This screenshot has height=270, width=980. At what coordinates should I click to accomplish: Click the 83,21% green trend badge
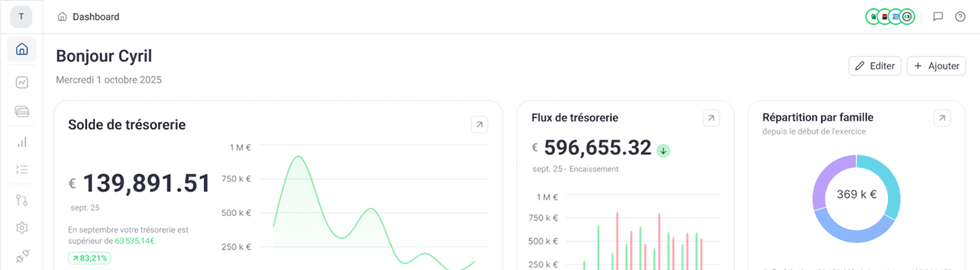click(x=89, y=258)
